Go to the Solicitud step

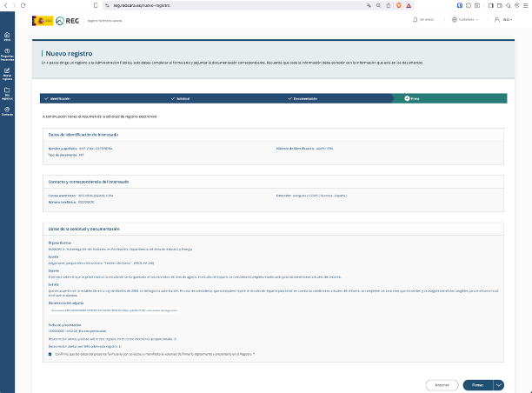(180, 98)
